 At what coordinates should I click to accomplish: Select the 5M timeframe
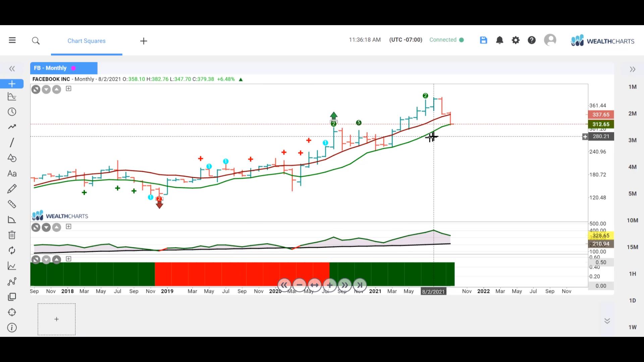632,194
